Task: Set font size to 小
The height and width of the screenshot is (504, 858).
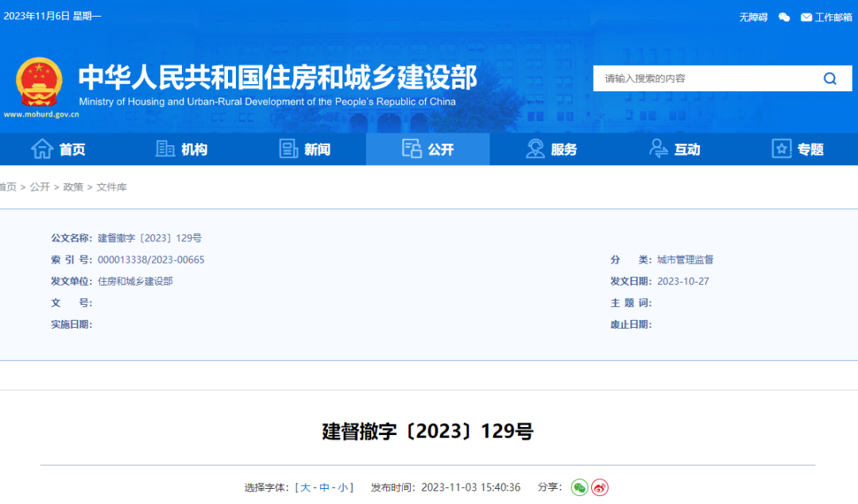Action: (343, 487)
